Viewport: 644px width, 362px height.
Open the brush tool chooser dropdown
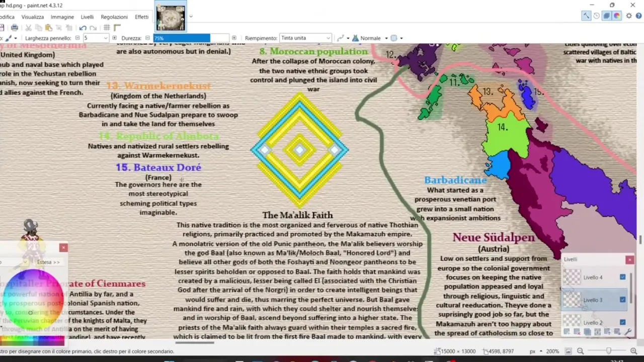16,38
